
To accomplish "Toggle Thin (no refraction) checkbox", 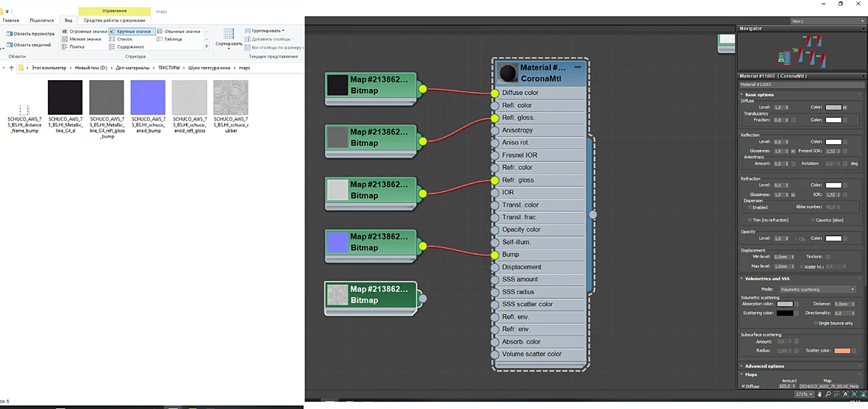I will click(750, 220).
